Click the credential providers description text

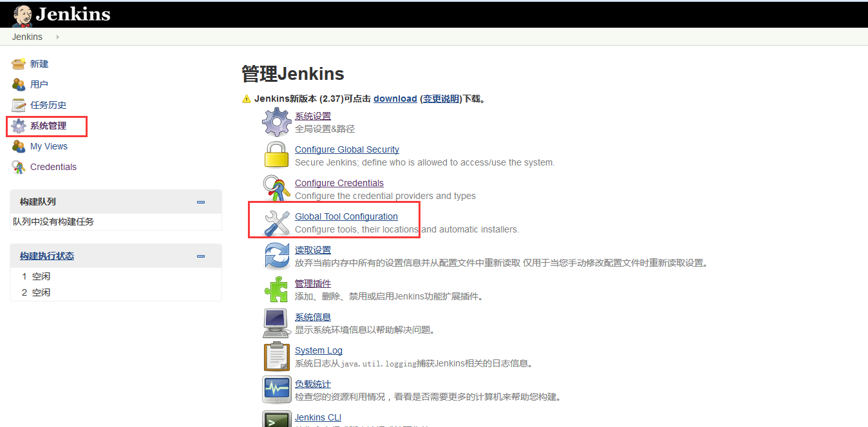[x=386, y=196]
